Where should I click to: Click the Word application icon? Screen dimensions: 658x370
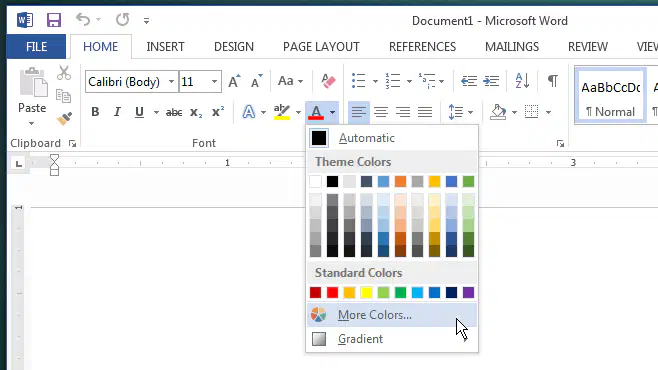pyautogui.click(x=25, y=20)
